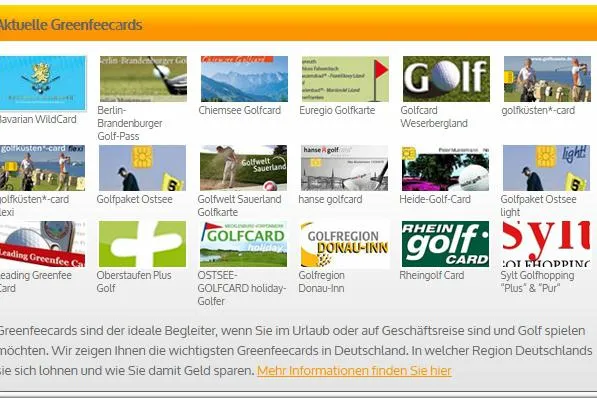Open the Berlin-Brandenburger Golf-Pass text link

(130, 123)
